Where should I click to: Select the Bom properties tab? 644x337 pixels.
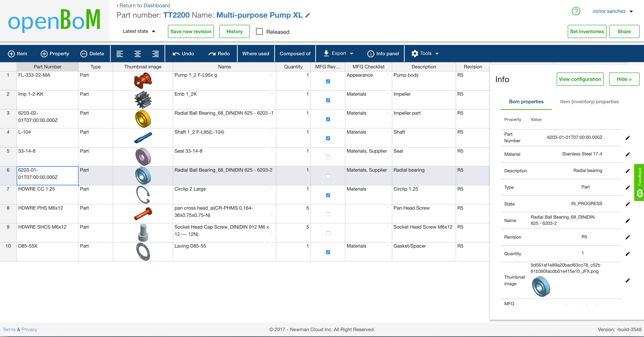(526, 102)
